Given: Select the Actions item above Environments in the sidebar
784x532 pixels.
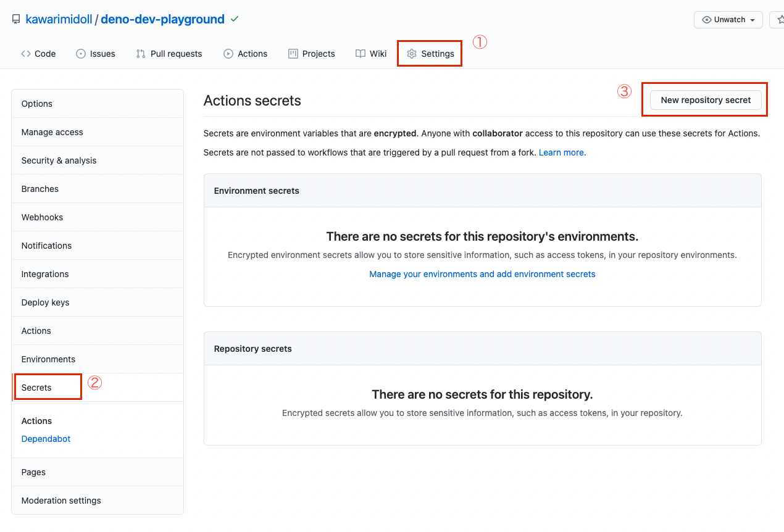Looking at the screenshot, I should 98,331.
